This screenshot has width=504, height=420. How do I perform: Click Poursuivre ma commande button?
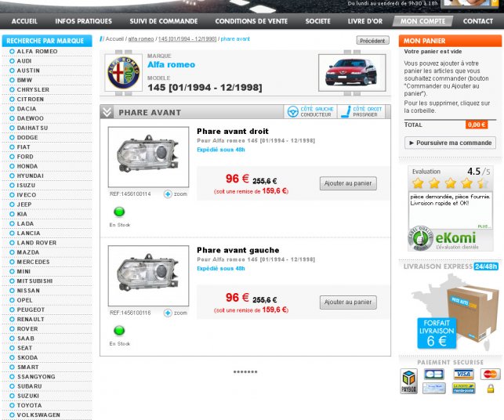(x=450, y=143)
